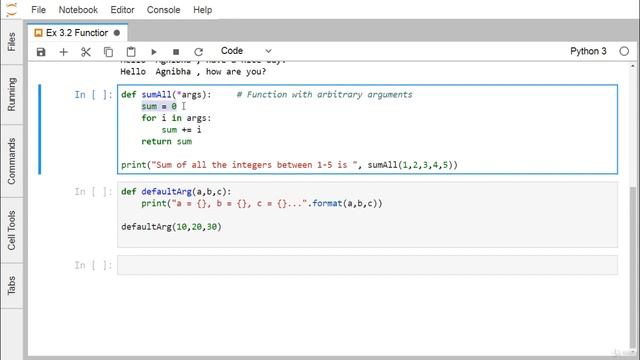The height and width of the screenshot is (360, 640).
Task: Paste a cell from the clipboard
Action: (131, 52)
